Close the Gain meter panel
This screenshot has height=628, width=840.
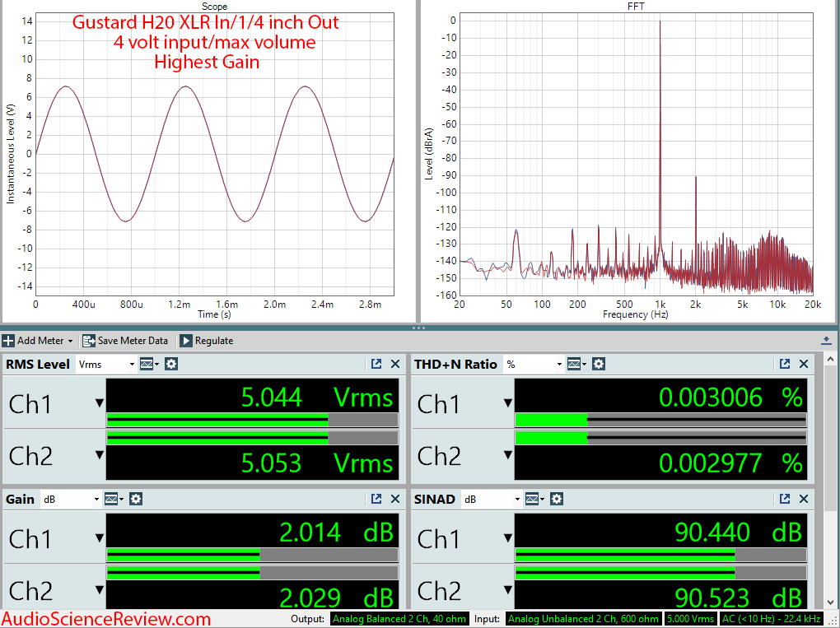point(395,499)
